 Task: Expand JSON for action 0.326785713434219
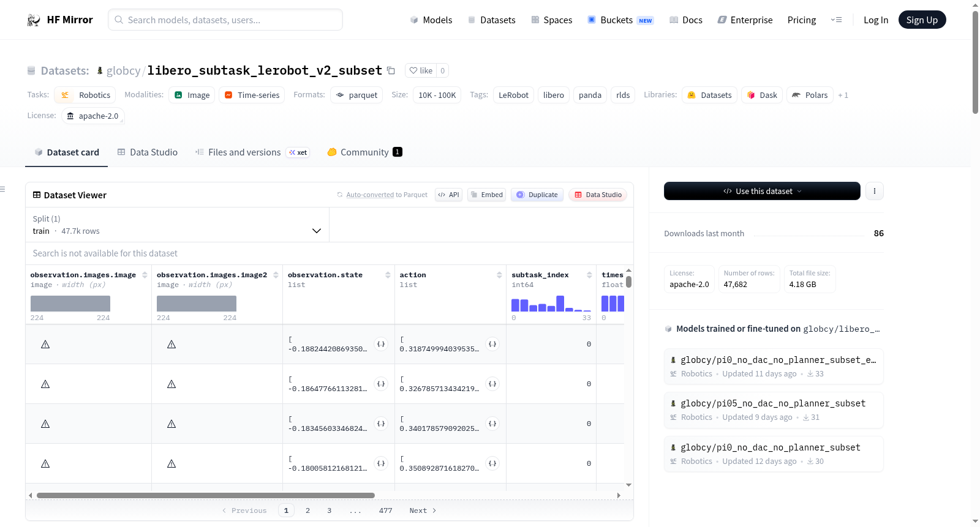[492, 384]
